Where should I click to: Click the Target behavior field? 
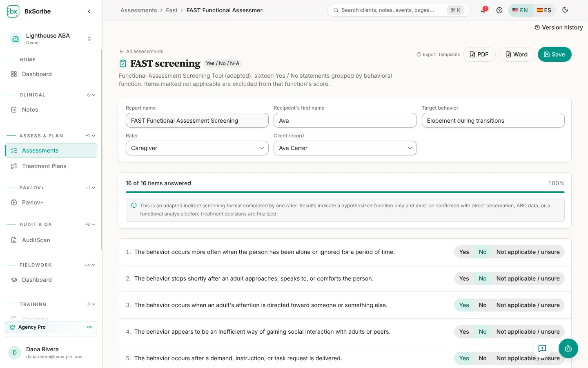(493, 120)
